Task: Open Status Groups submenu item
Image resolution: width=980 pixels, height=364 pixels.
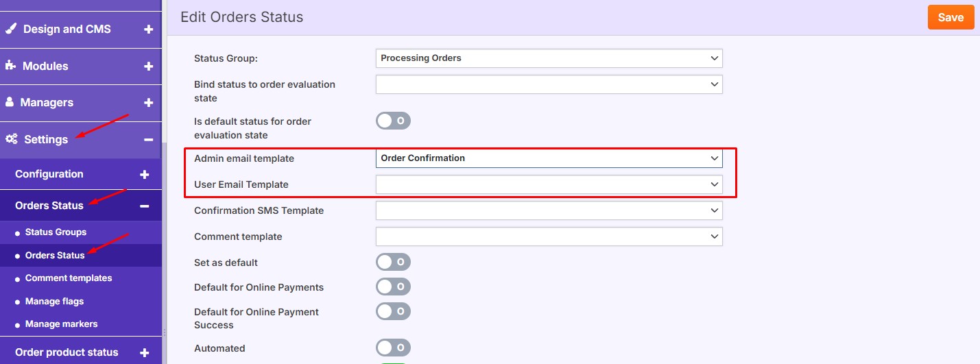Action: (56, 232)
